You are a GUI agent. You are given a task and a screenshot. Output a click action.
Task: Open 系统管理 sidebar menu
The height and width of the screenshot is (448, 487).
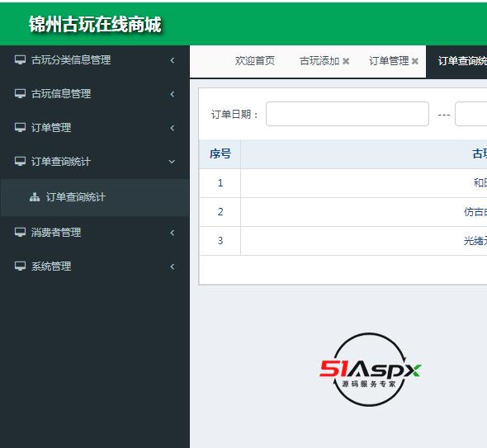[x=94, y=266]
